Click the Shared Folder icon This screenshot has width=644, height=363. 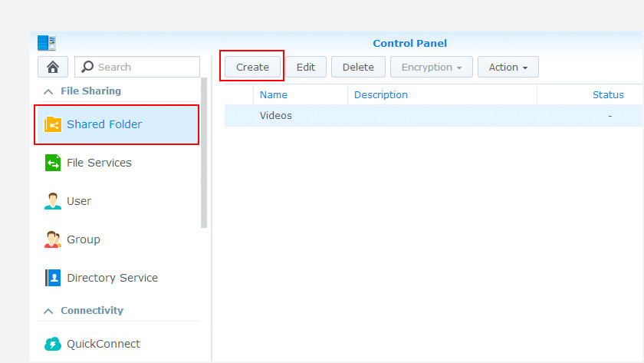[x=53, y=124]
